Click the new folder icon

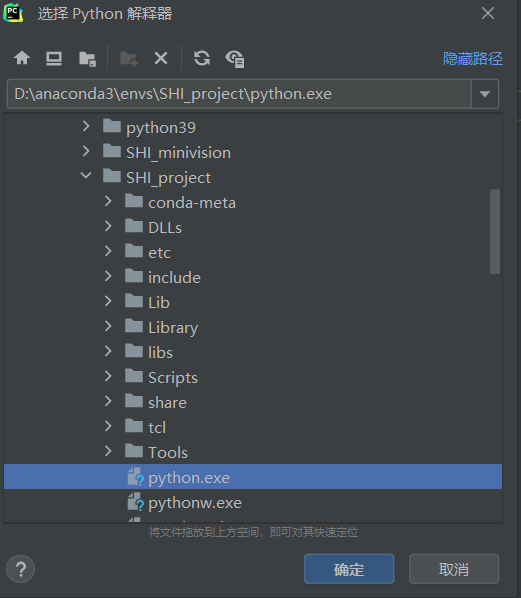[129, 59]
